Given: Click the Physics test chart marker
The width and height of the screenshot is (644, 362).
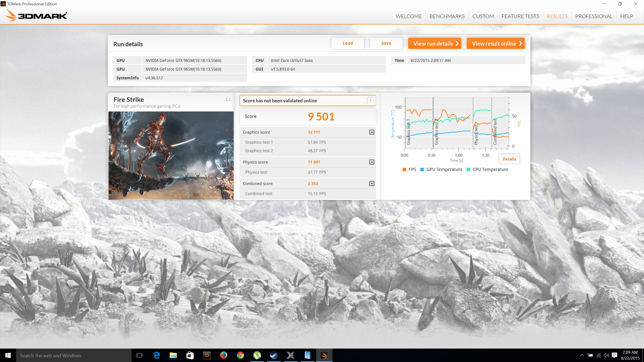Looking at the screenshot, I should pyautogui.click(x=476, y=135).
